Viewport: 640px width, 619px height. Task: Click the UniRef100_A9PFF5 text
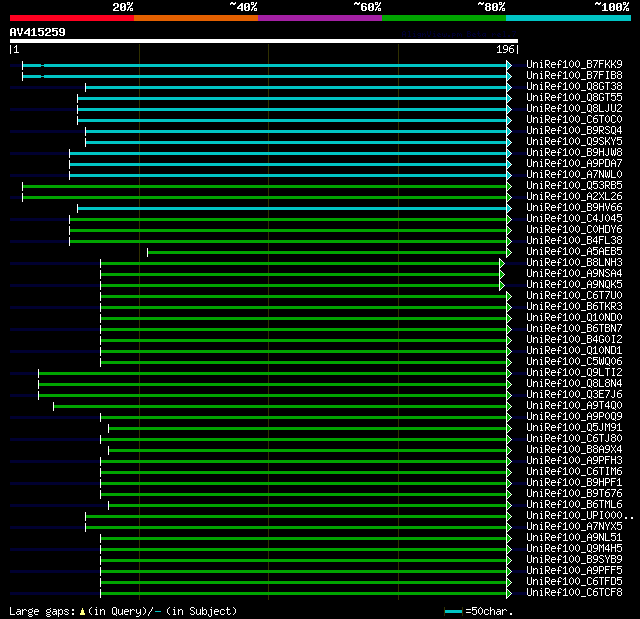pos(574,571)
